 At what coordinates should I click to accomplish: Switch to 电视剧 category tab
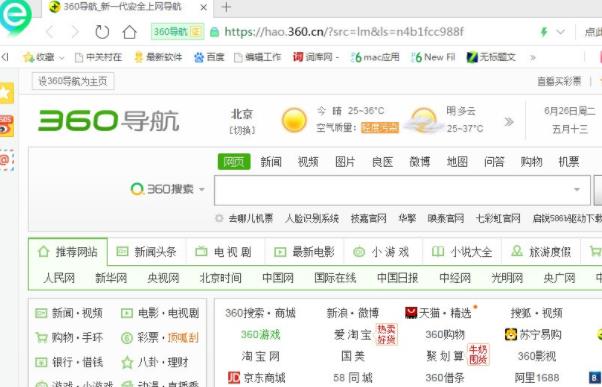click(x=224, y=252)
